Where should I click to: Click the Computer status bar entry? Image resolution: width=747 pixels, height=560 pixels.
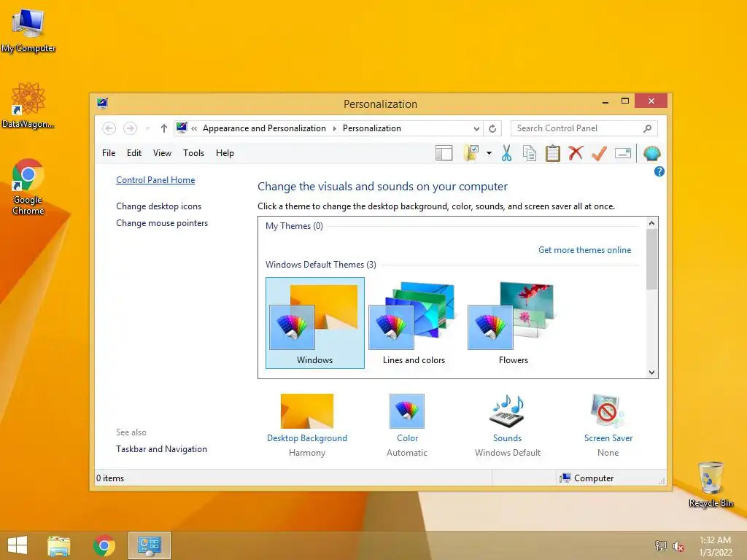coord(587,478)
